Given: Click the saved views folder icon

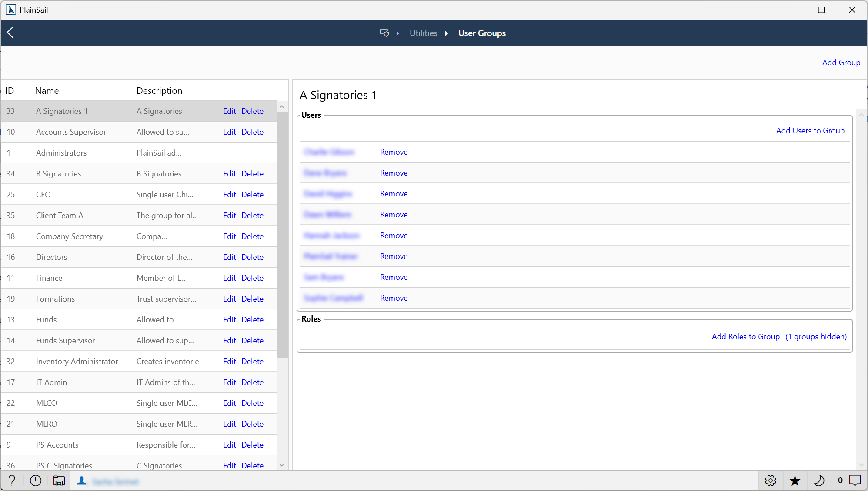Looking at the screenshot, I should point(59,481).
